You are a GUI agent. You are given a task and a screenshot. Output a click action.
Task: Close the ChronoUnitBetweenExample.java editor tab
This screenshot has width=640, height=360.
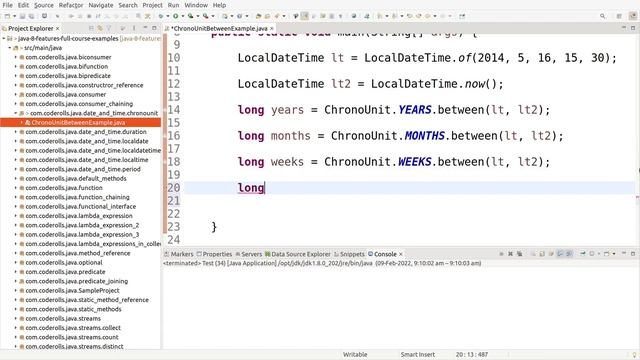click(x=271, y=29)
